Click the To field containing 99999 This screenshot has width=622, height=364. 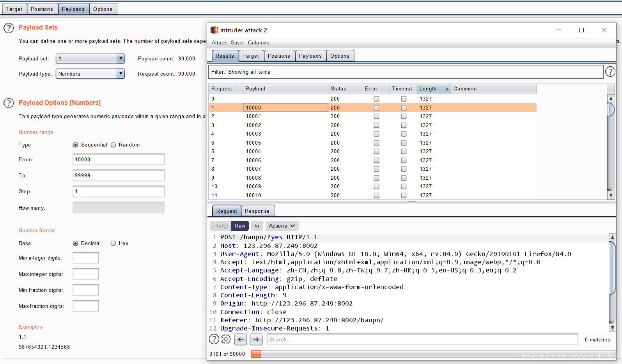pos(119,175)
